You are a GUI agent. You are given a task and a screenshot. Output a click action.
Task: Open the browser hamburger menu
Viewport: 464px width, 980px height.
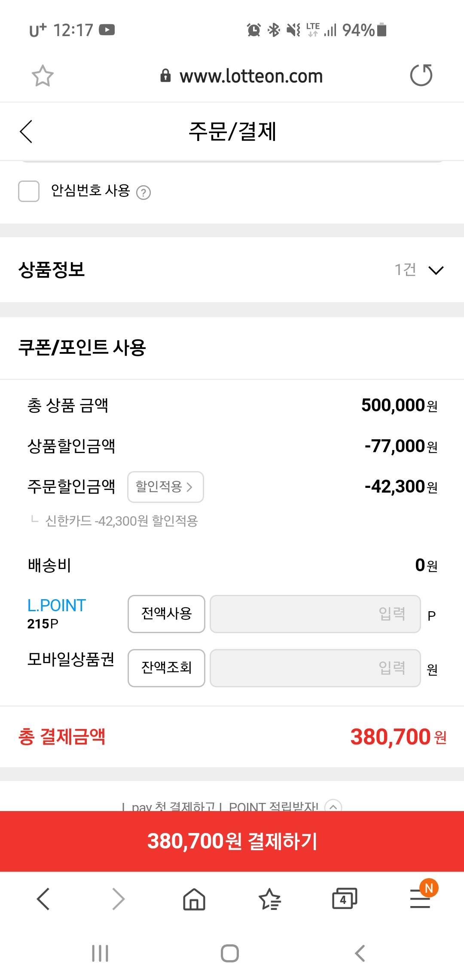click(420, 899)
